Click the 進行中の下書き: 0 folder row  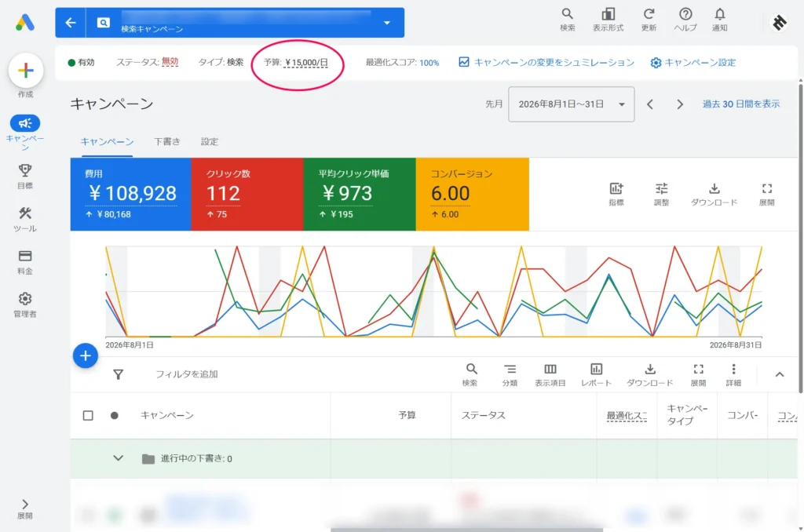[x=187, y=459]
